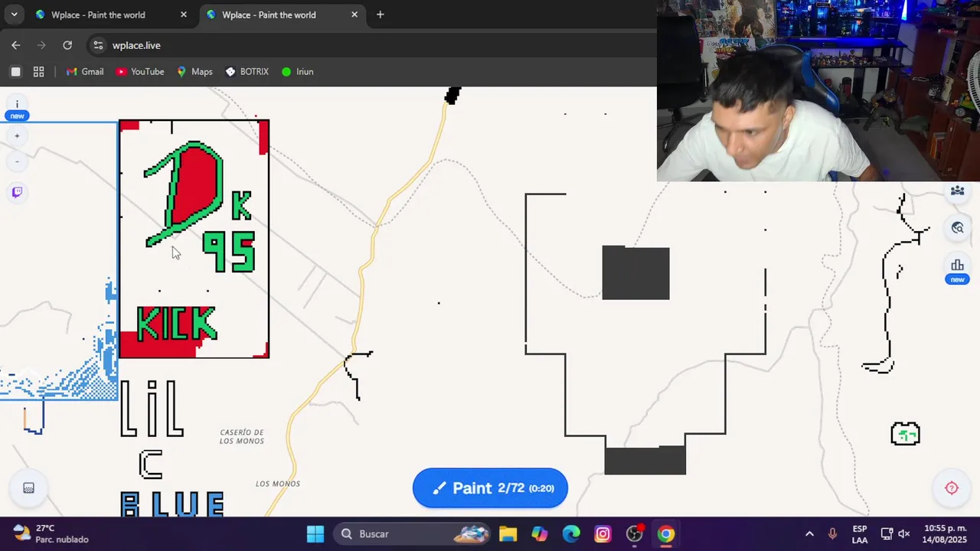Screen dimensions: 980x551
Task: Open the apps grid bookmark icon
Action: coord(38,71)
